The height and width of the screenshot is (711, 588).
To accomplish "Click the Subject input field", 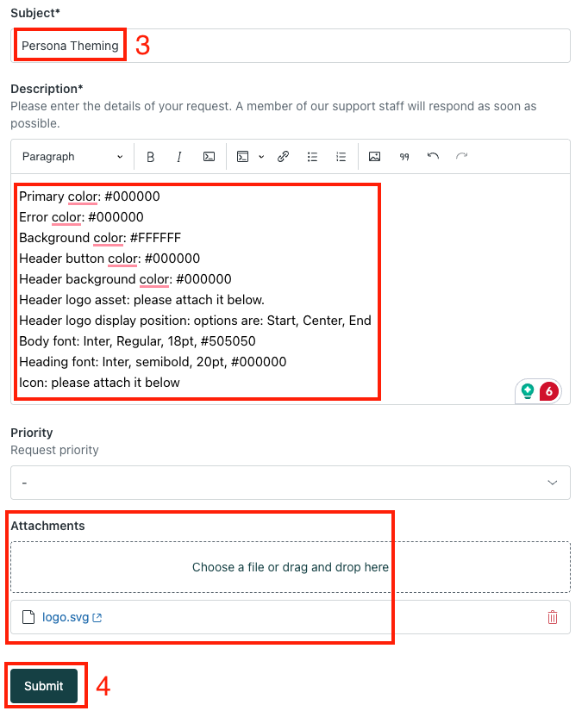I will click(x=291, y=46).
